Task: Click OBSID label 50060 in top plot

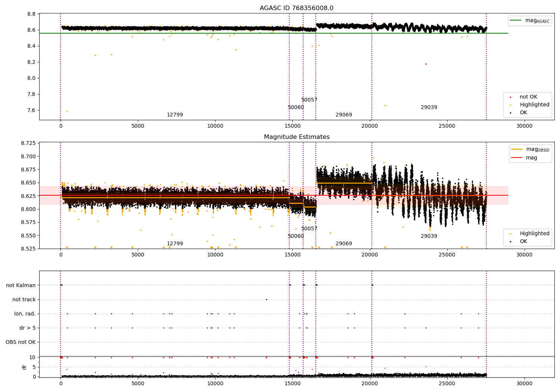Action: (296, 108)
